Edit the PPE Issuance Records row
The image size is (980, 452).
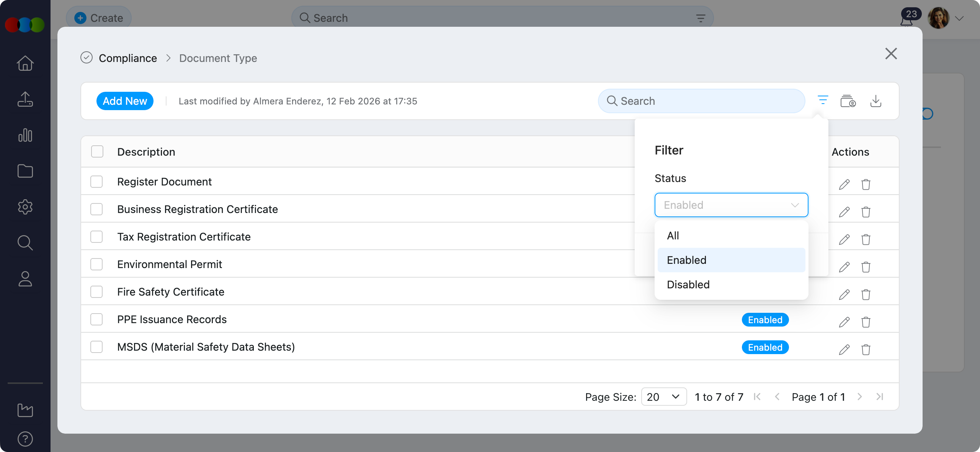(844, 322)
